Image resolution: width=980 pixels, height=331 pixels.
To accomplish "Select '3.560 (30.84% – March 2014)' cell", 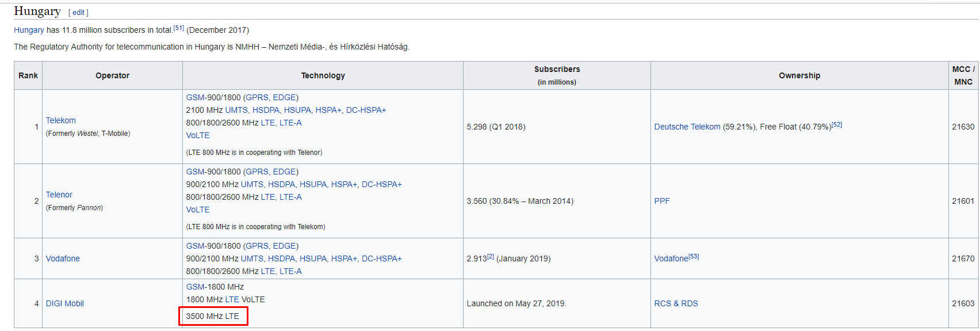I will click(x=557, y=201).
